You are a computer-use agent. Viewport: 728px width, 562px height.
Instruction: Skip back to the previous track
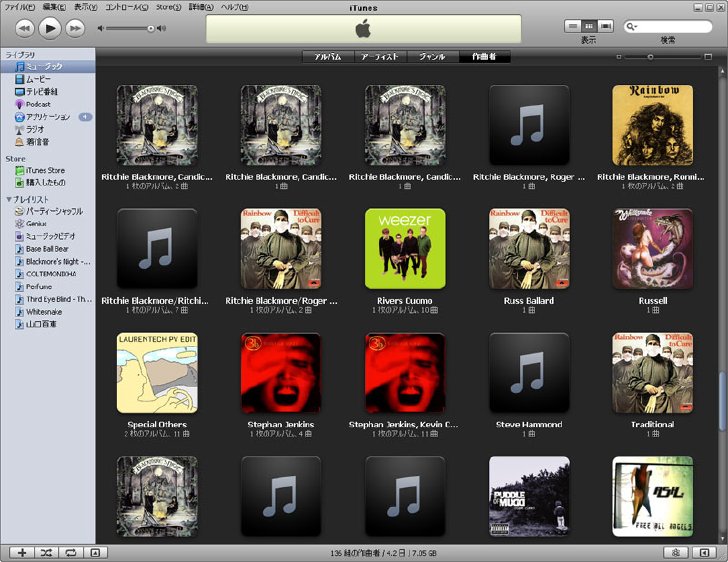click(25, 28)
